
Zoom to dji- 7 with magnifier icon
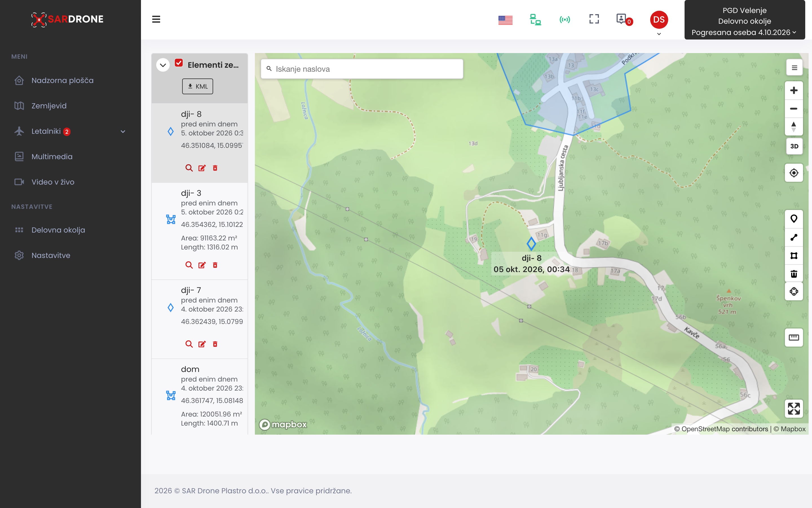[x=189, y=344]
